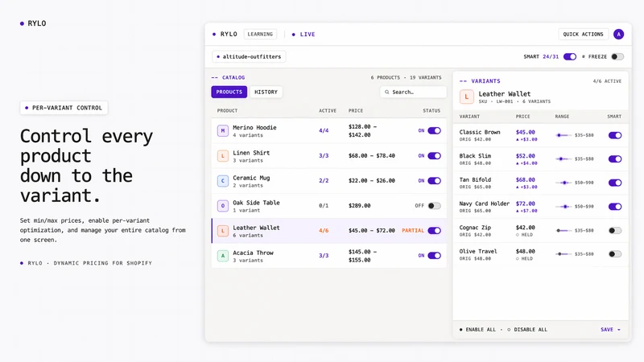
Task: Select the Merino Hoodie product row
Action: click(329, 131)
